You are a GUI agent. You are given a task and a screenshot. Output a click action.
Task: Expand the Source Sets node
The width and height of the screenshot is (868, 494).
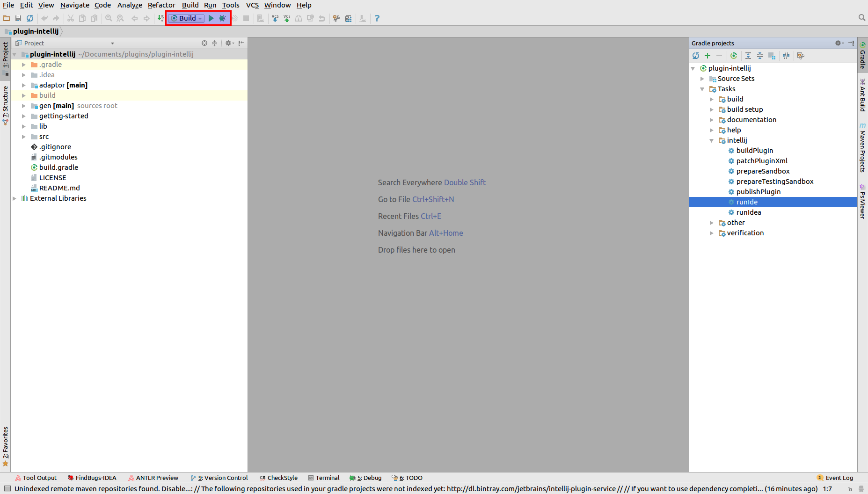(x=702, y=79)
